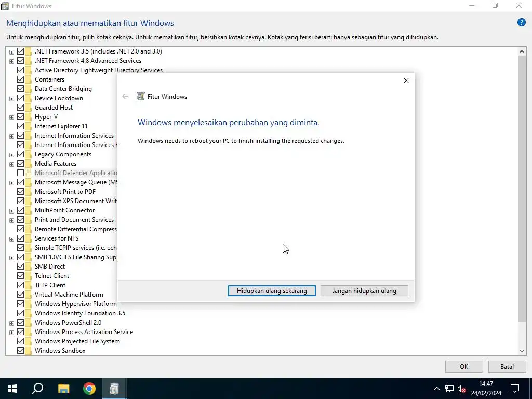The image size is (532, 399).
Task: Toggle Windows Projected File System checkbox
Action: tap(20, 341)
